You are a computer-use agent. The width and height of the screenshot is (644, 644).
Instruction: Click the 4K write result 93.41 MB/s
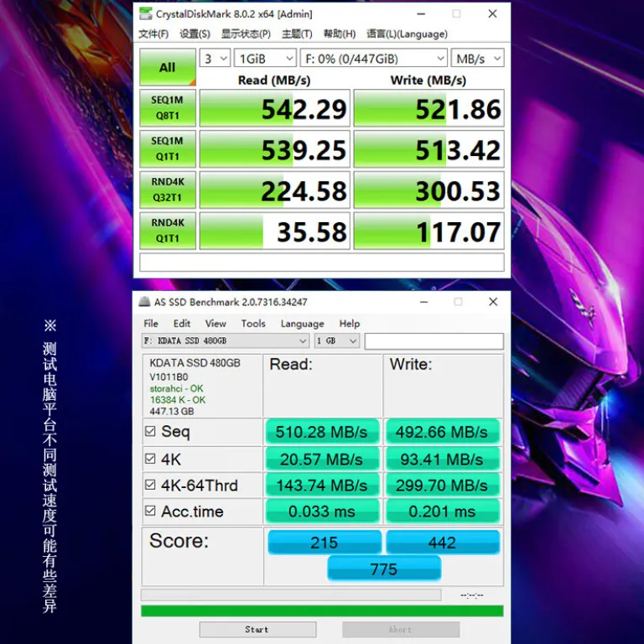[x=443, y=460]
